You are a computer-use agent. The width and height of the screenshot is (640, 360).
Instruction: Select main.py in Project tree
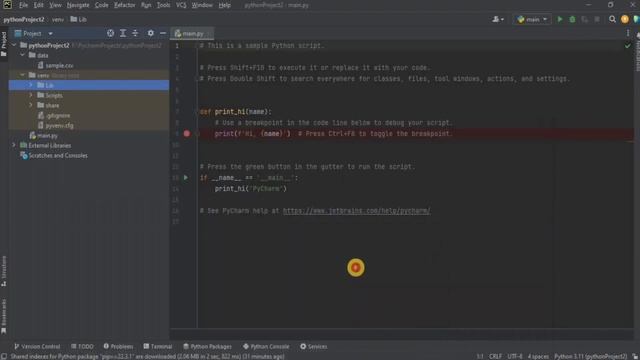[47, 136]
